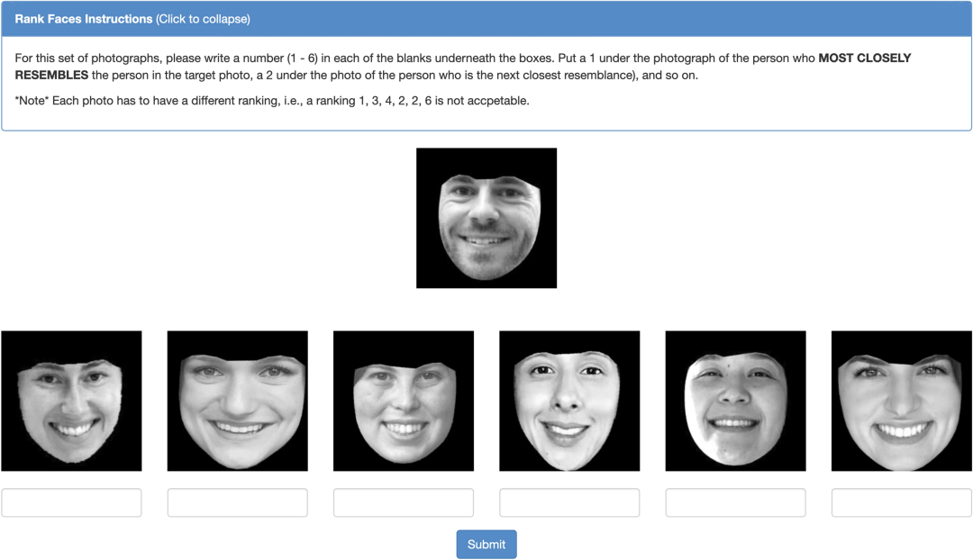Click the instruction paragraph starting "For this set"
973x560 pixels.
[463, 67]
